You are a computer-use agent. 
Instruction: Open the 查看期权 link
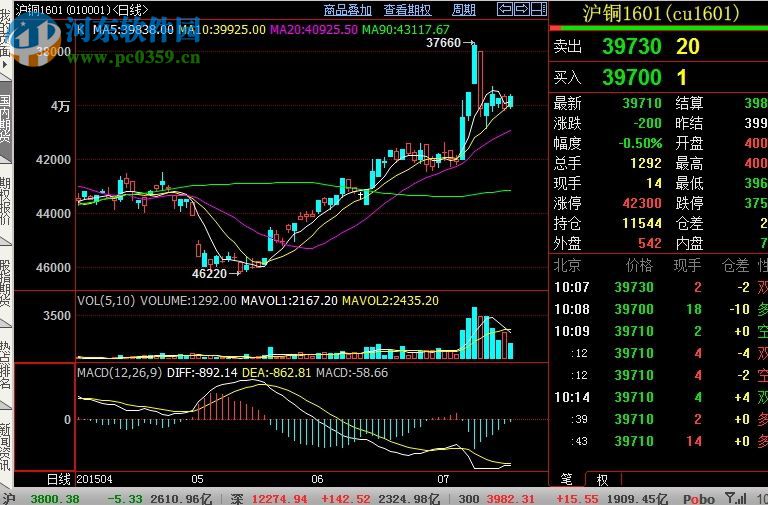407,9
